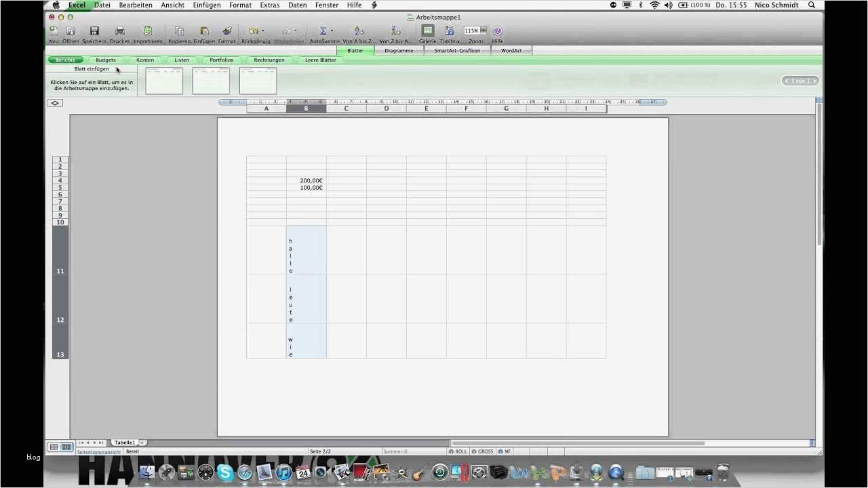Viewport: 868px width, 488px height.
Task: Select the first template thumbnail under Berichte
Action: coord(163,80)
